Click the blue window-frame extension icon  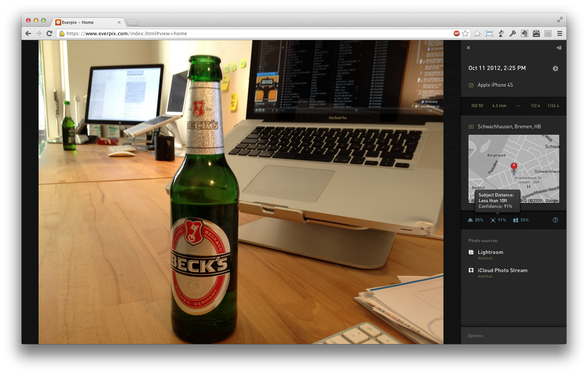tap(489, 33)
